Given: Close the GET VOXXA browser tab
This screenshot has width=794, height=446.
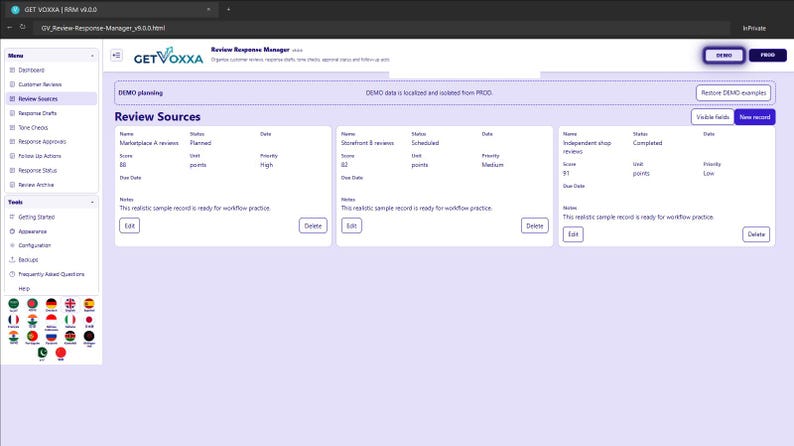Looking at the screenshot, I should click(208, 9).
